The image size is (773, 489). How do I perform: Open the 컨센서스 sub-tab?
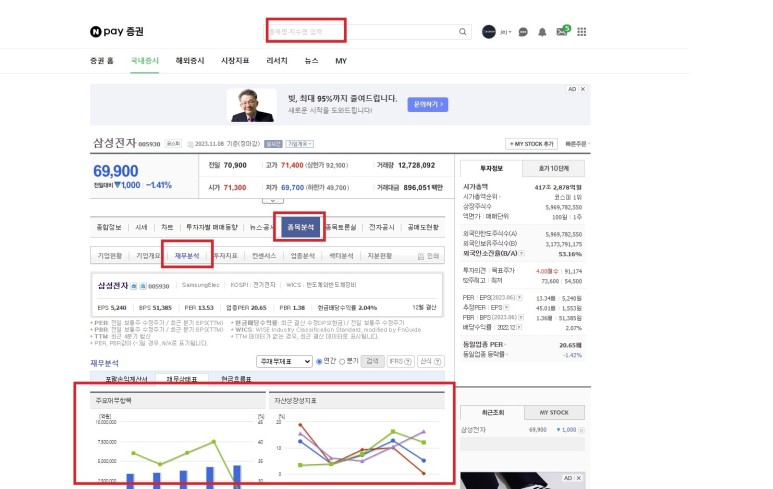264,256
